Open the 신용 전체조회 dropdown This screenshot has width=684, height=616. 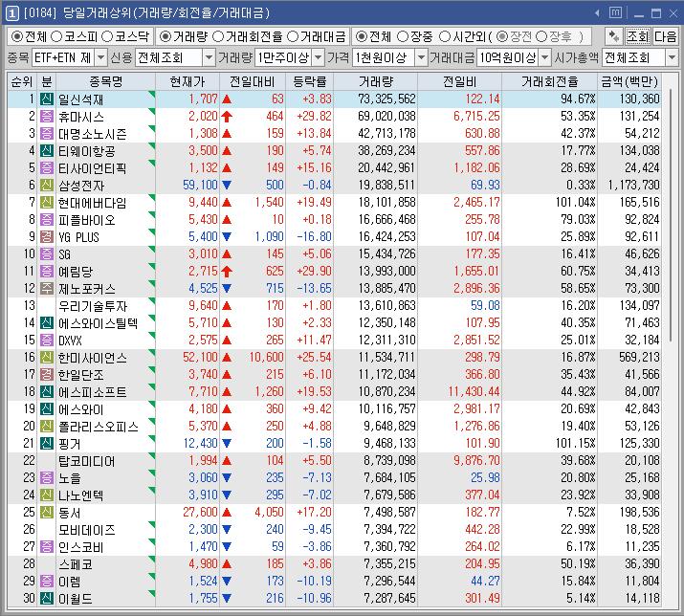pos(209,57)
